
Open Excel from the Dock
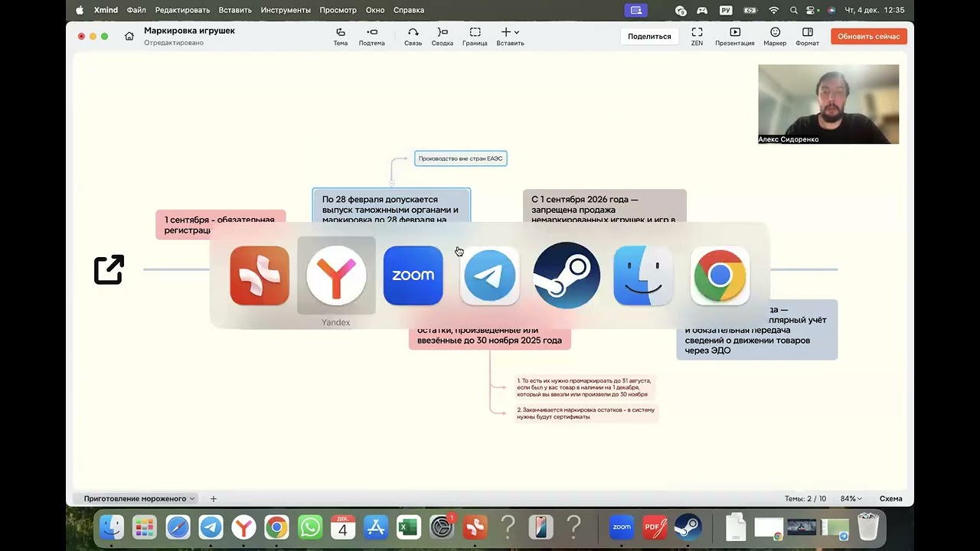pos(409,527)
